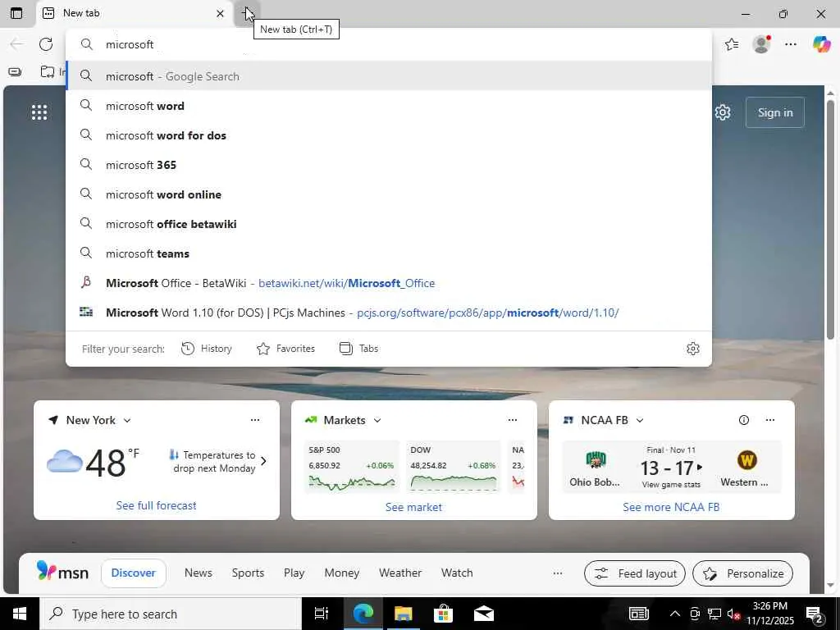Click the Type here to search box
Viewport: 840px width, 630px height.
[171, 614]
